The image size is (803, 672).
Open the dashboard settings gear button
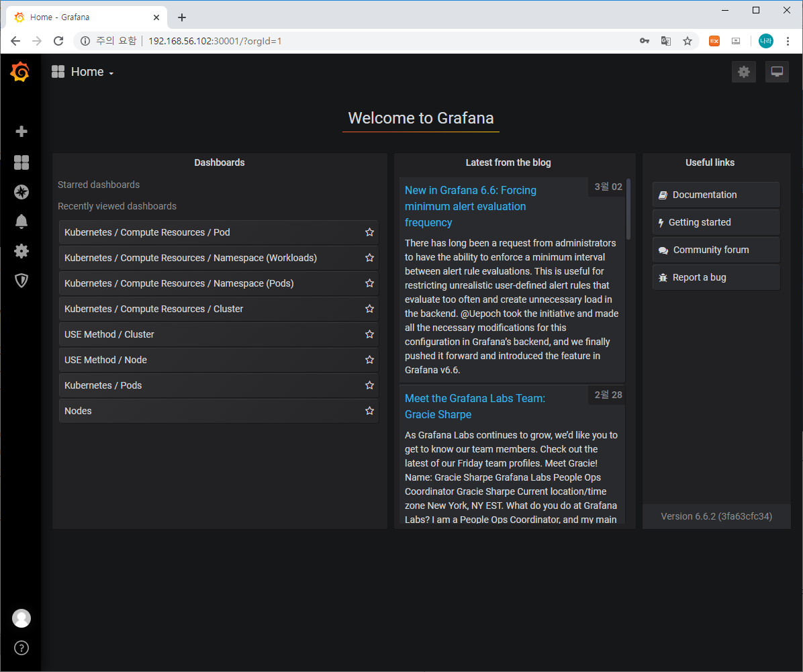coord(744,72)
